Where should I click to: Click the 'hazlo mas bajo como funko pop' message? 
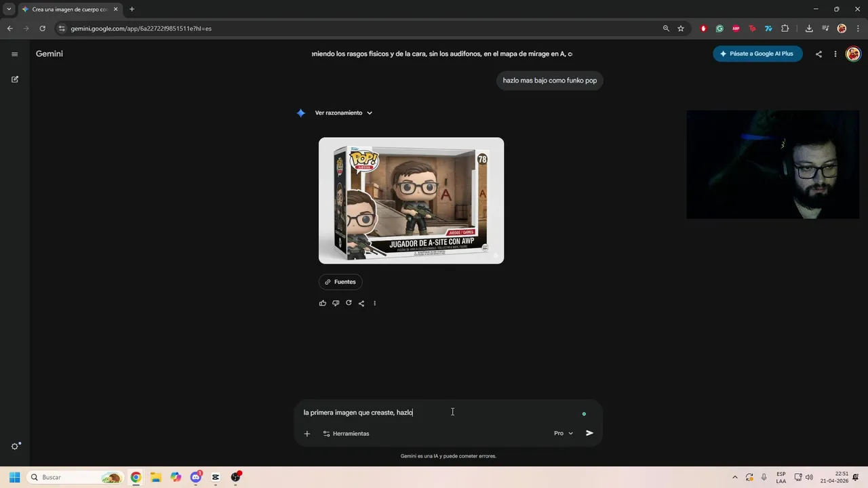click(550, 81)
